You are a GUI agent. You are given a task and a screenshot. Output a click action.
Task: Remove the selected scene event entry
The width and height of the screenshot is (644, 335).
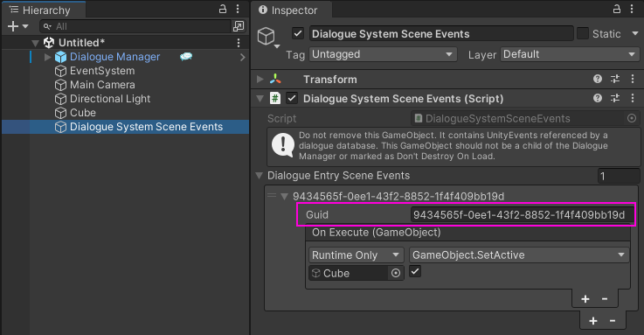[x=613, y=321]
